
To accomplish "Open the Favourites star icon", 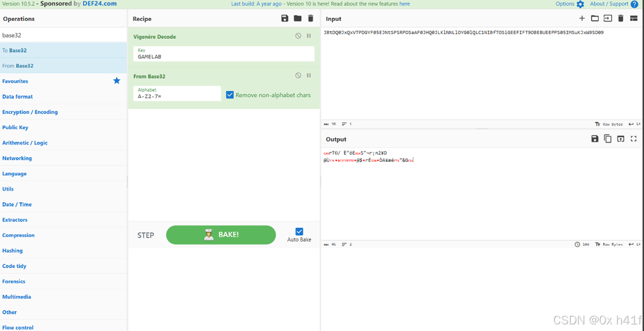I will [x=117, y=81].
